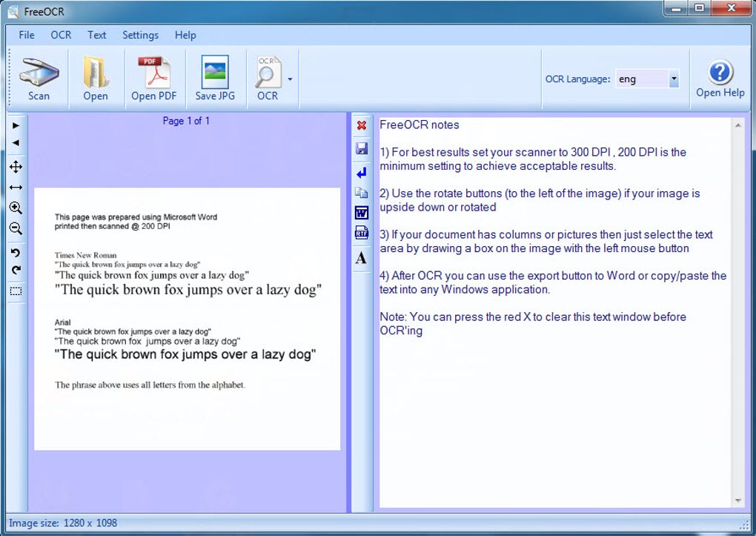Start recognition with the OCR magnifier button
756x536 pixels.
pyautogui.click(x=268, y=79)
